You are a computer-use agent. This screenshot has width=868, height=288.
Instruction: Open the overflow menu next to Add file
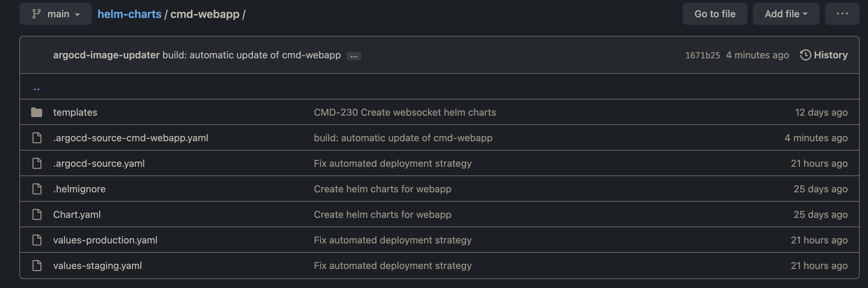842,13
